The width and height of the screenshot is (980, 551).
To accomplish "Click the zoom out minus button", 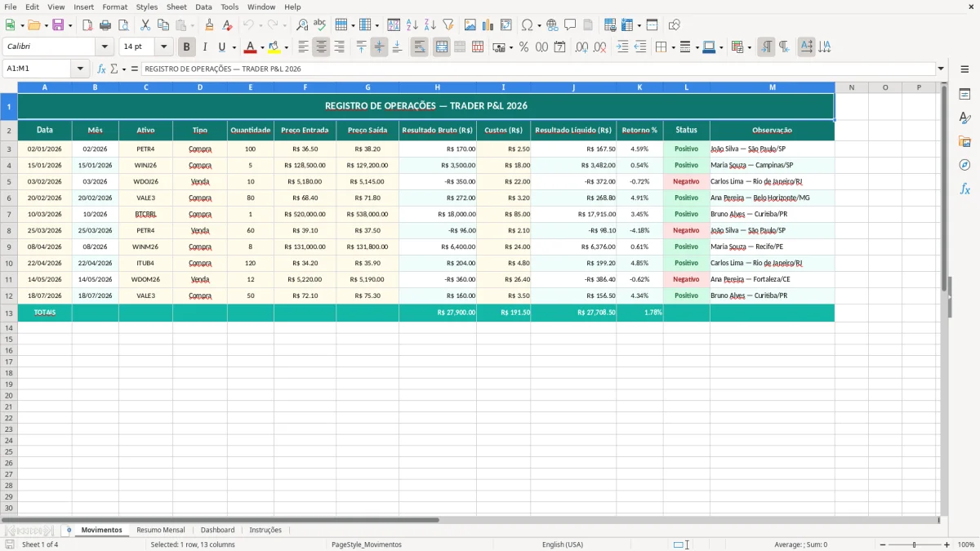I will click(883, 544).
